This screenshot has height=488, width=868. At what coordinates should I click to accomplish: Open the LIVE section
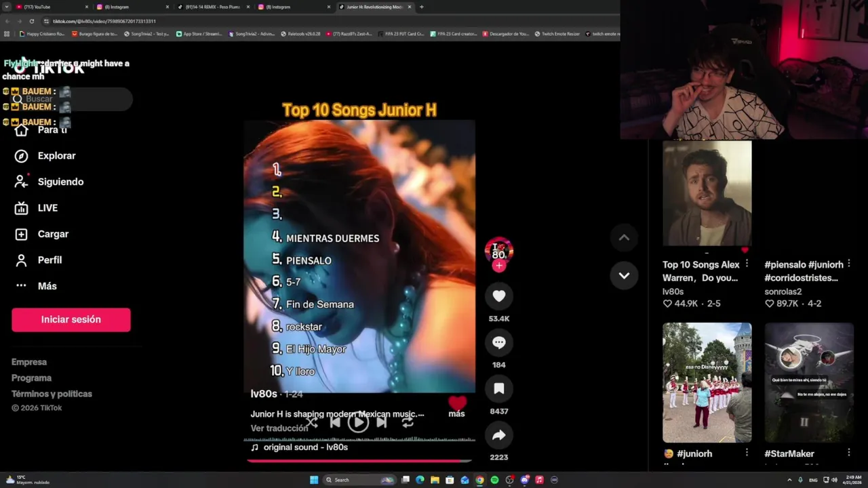[x=47, y=208]
